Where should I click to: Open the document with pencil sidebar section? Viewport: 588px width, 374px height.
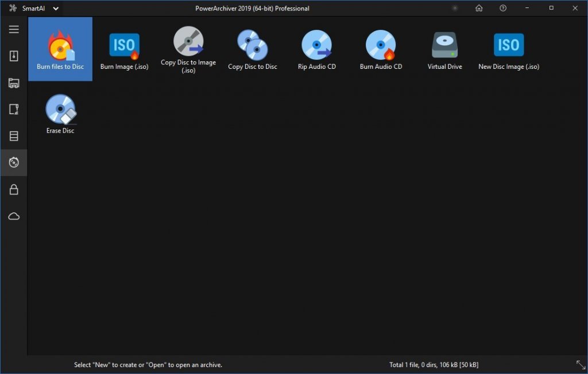(x=14, y=110)
